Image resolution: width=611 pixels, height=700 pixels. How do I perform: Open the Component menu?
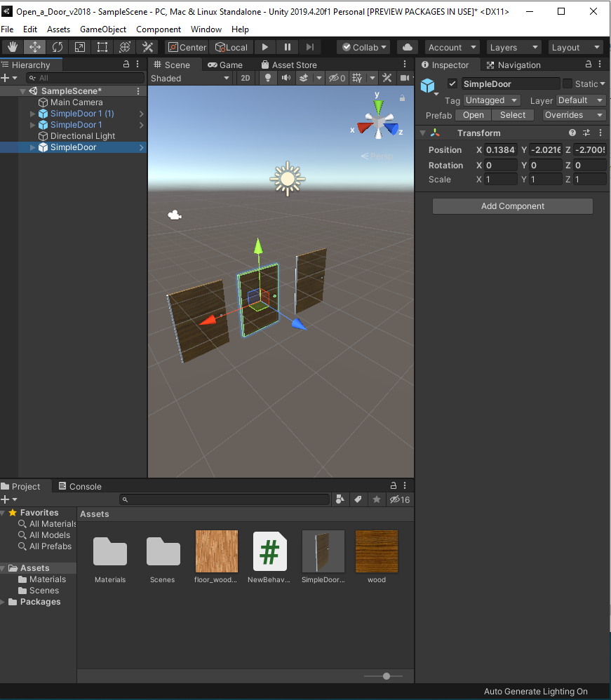[159, 29]
